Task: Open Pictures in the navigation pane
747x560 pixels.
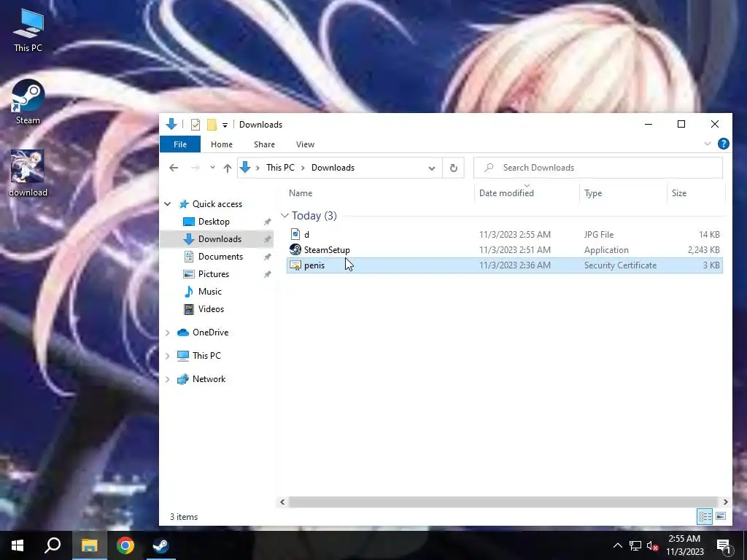Action: pyautogui.click(x=214, y=274)
